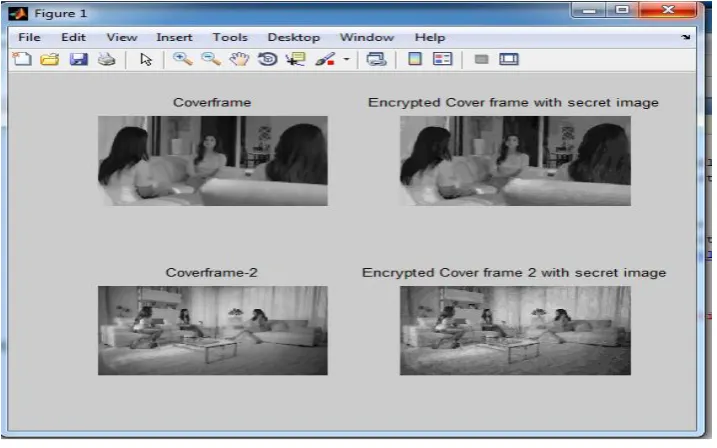Print the figure using printer icon
Screen dimensions: 717x448
pos(107,59)
